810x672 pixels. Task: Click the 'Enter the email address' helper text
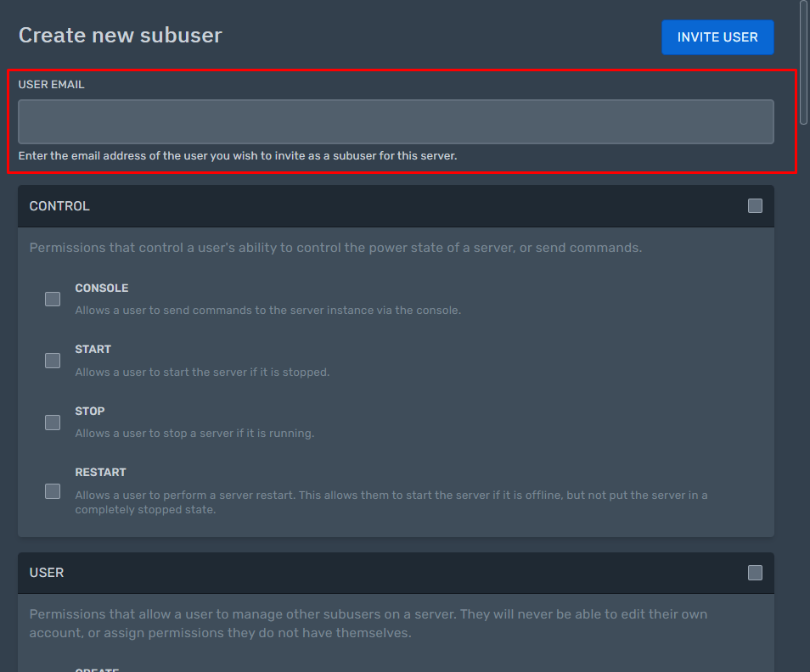(x=238, y=156)
